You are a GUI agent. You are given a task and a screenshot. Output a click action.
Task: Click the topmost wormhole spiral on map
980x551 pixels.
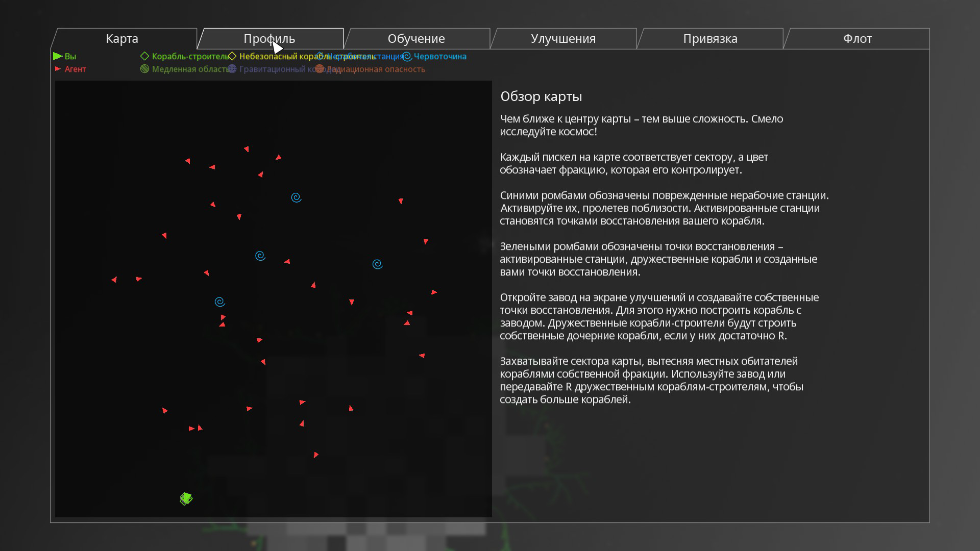click(296, 197)
